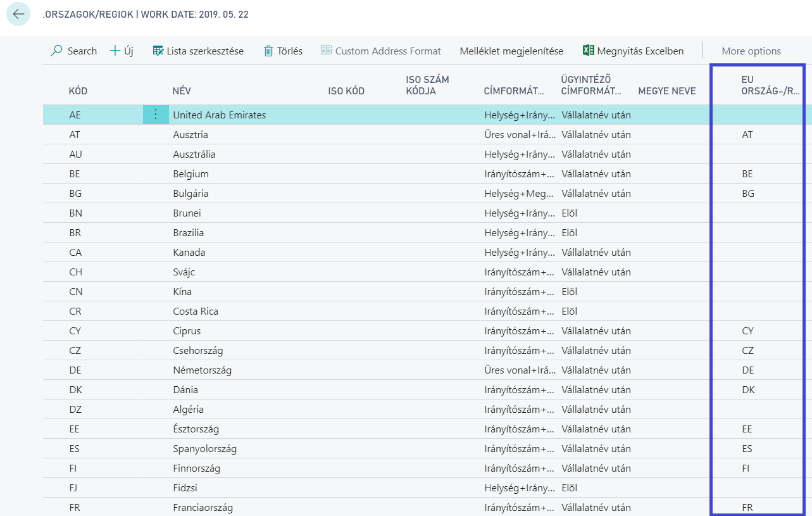Click the Dánia name cell

[x=185, y=390]
